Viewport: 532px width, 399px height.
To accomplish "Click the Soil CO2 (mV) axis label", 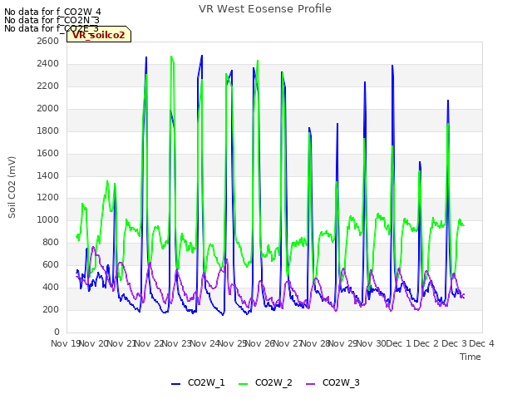I will (x=12, y=187).
